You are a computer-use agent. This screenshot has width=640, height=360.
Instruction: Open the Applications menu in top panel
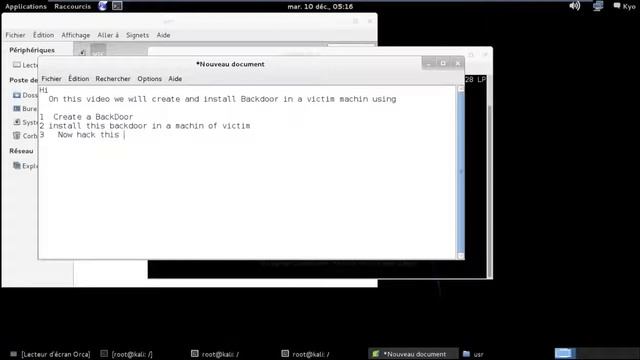pyautogui.click(x=26, y=7)
